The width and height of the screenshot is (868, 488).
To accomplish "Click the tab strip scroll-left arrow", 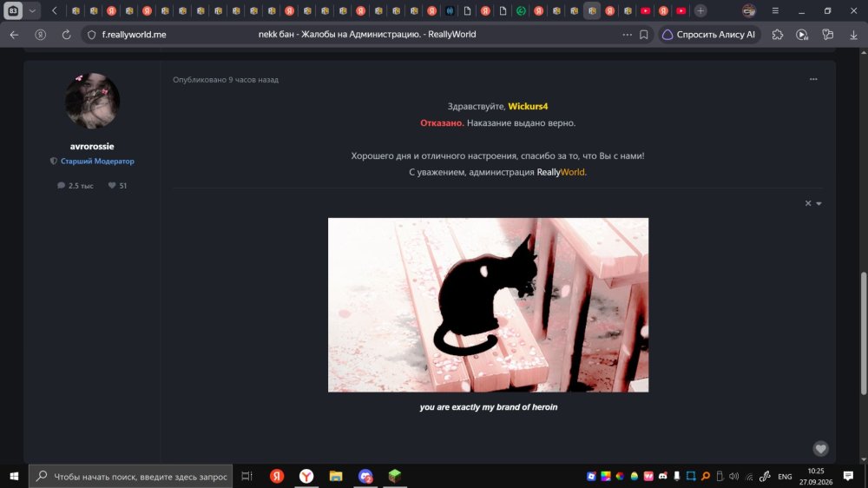I will point(54,10).
